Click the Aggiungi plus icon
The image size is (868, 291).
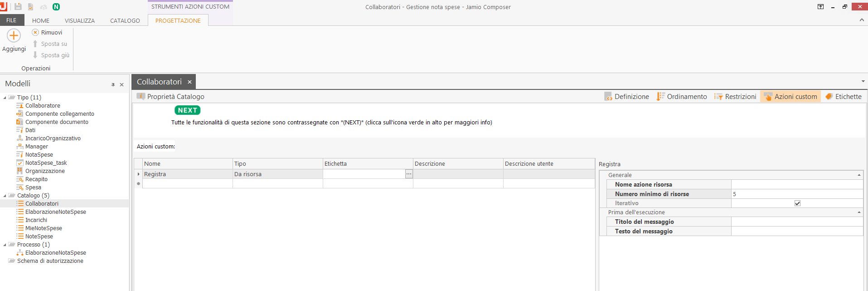14,35
